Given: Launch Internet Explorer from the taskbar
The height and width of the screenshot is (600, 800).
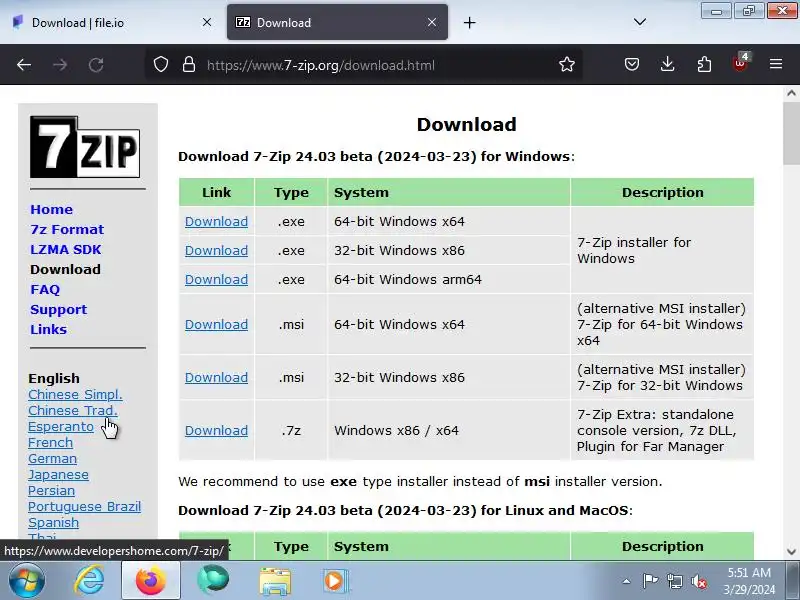Looking at the screenshot, I should [x=89, y=581].
